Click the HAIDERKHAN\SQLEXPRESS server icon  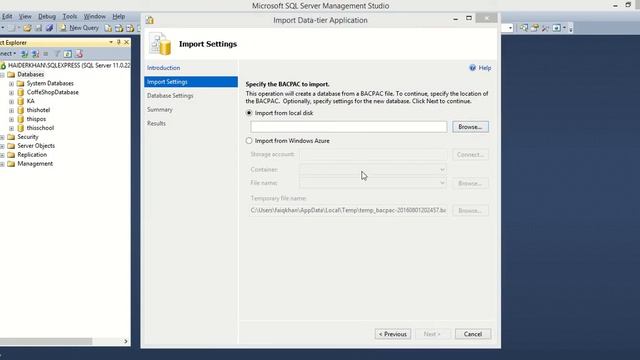(x=3, y=65)
